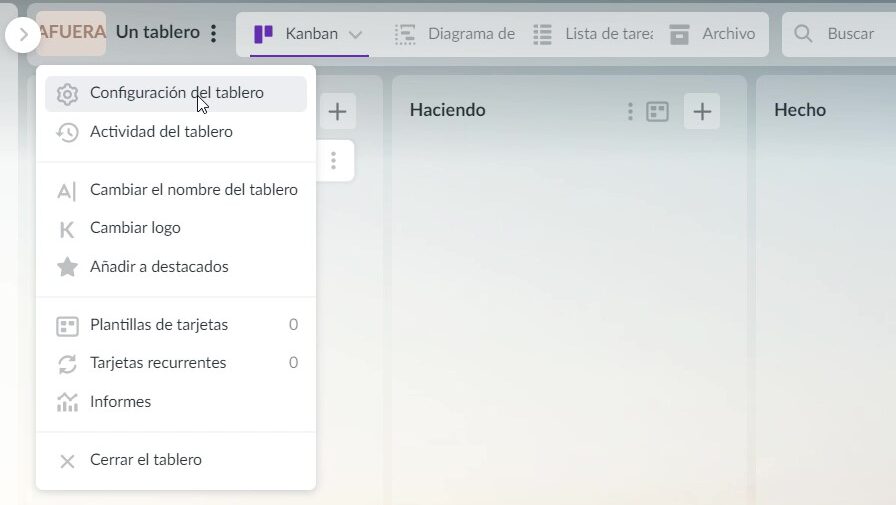This screenshot has width=896, height=505.
Task: Open the board options three-dot menu
Action: tap(213, 33)
